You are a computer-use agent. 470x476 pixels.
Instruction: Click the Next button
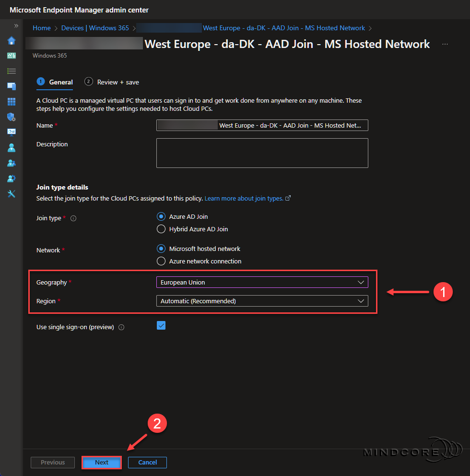tap(101, 462)
